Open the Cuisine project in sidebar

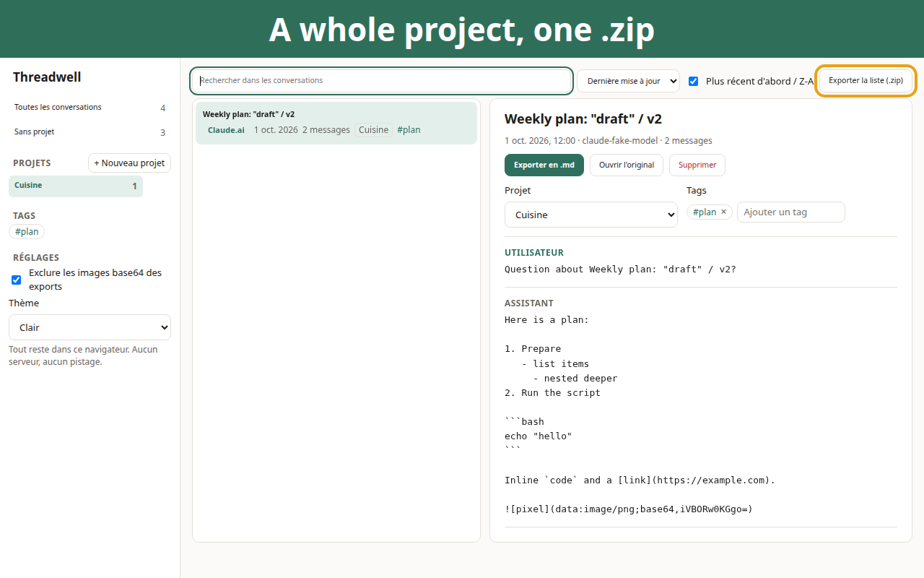click(x=76, y=186)
